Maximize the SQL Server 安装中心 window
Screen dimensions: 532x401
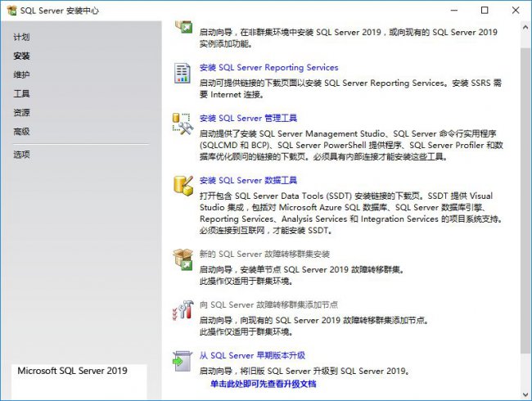coord(485,11)
